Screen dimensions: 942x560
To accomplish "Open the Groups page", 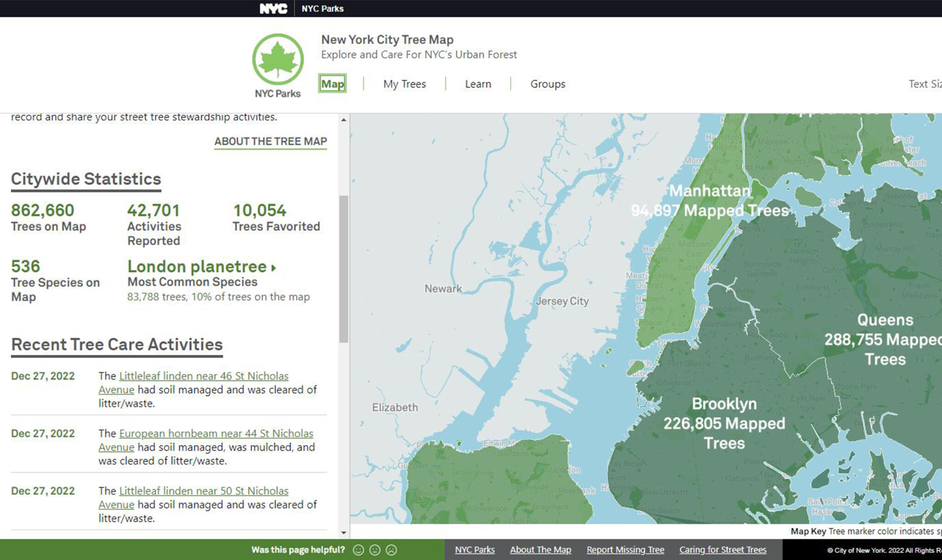I will [548, 84].
